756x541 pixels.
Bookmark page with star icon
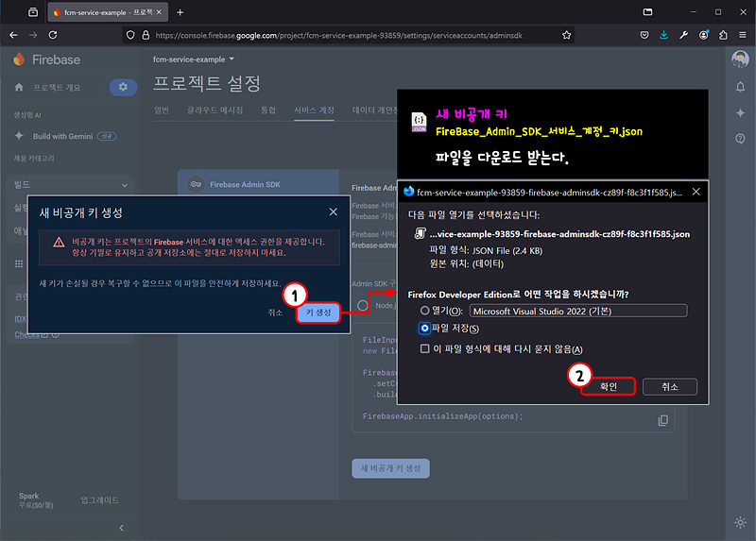[x=566, y=35]
